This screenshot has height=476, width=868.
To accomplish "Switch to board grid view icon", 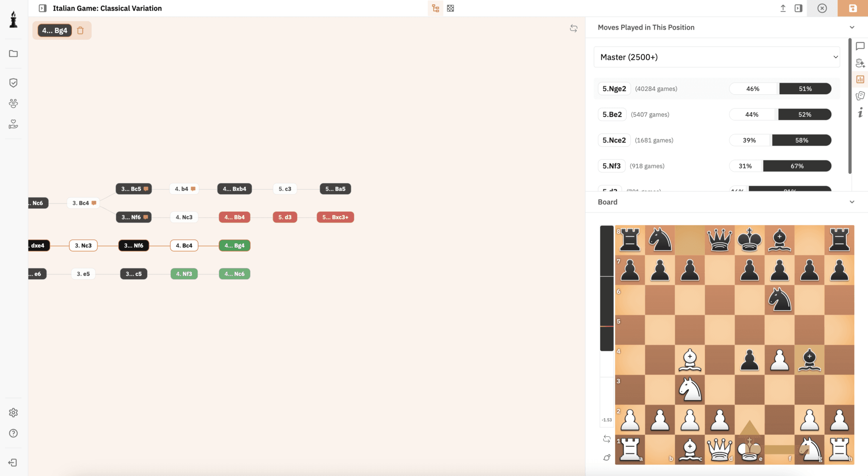I will pos(451,8).
